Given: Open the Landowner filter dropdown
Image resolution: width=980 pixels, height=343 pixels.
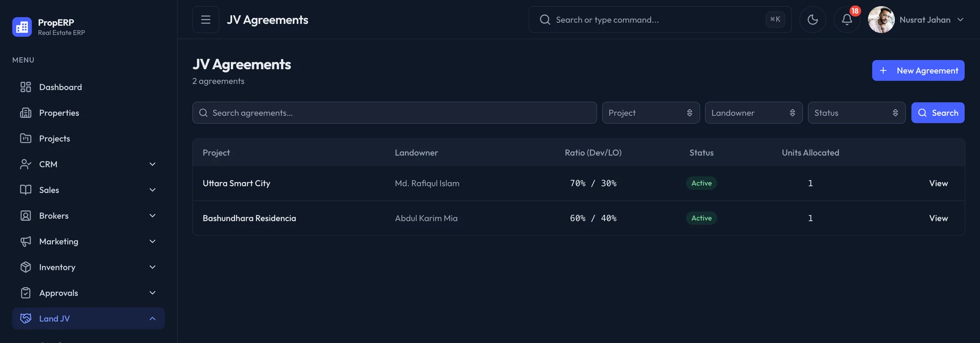Looking at the screenshot, I should click(x=754, y=113).
